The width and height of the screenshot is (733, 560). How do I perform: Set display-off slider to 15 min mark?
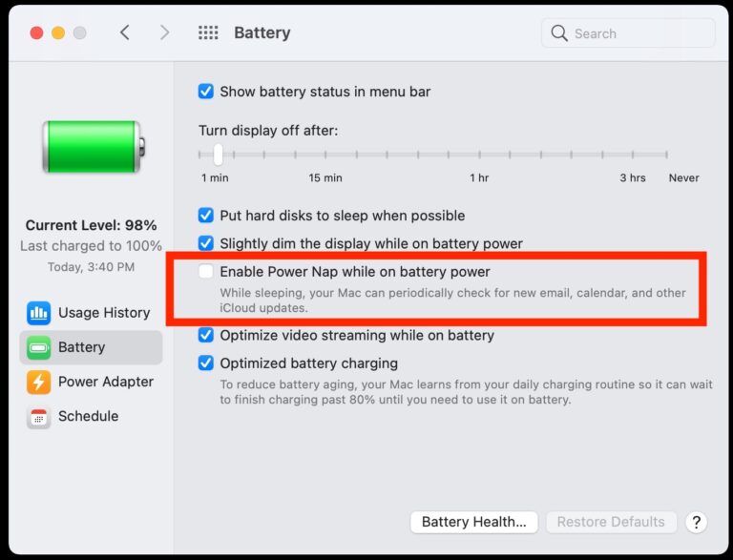click(325, 155)
